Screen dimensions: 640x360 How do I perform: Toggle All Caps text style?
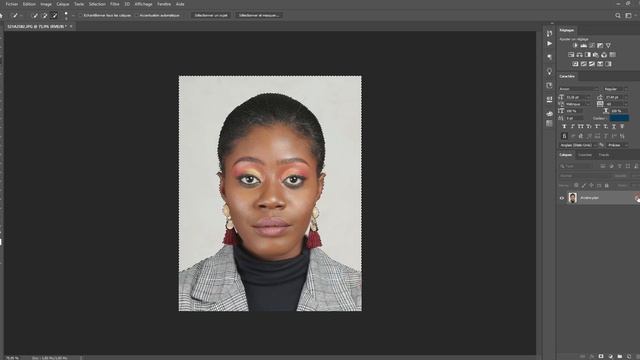click(581, 127)
